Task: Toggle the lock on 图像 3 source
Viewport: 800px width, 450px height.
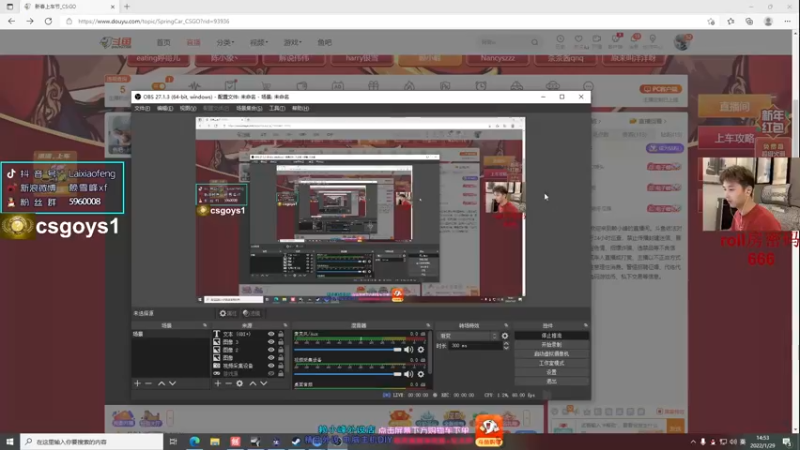Action: [281, 342]
